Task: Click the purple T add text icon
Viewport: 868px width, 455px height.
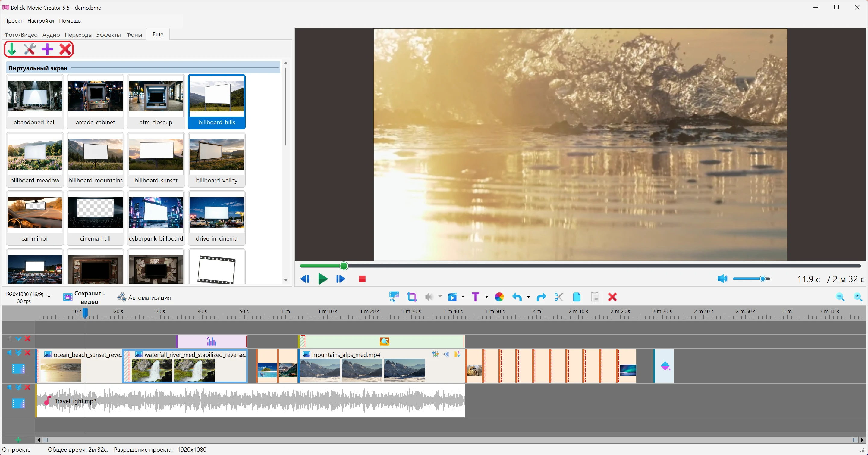Action: (x=475, y=297)
